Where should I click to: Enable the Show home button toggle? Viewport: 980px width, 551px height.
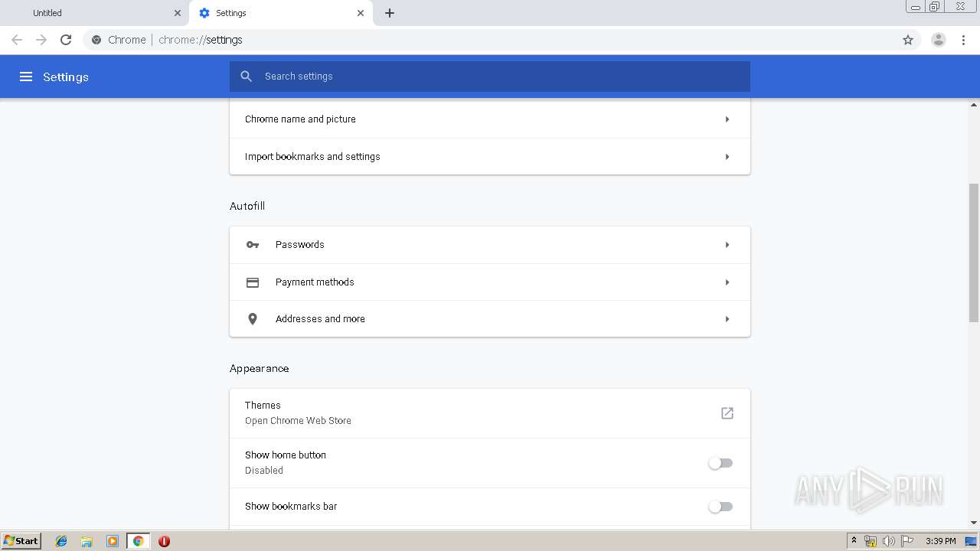click(x=720, y=463)
